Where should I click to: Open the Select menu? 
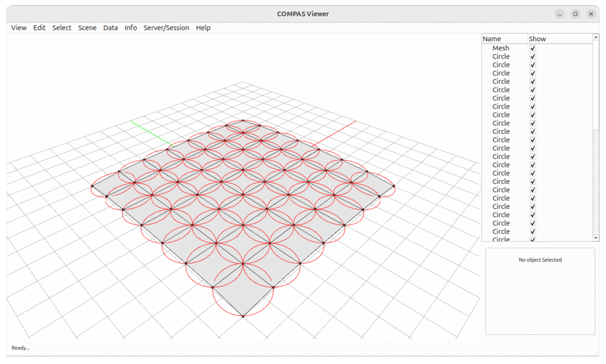[x=62, y=28]
